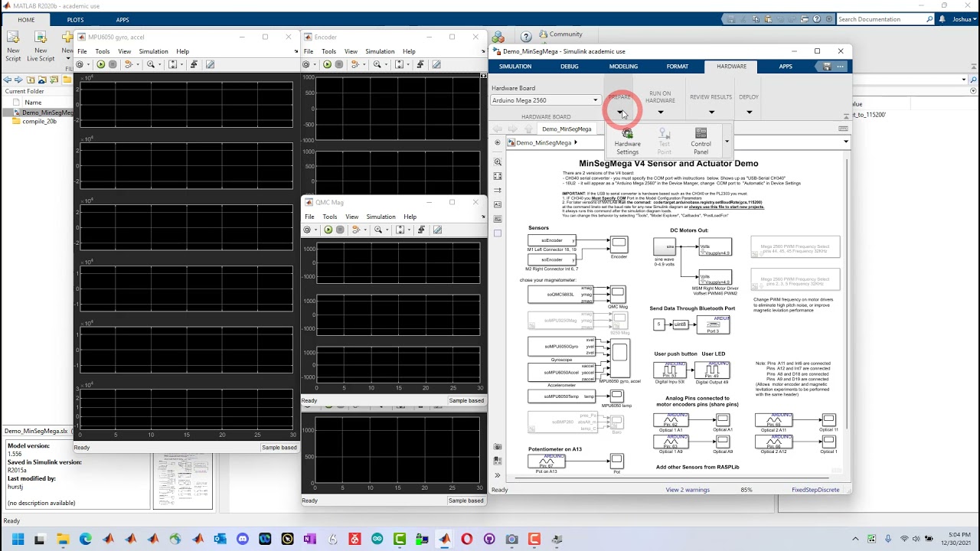The height and width of the screenshot is (551, 980).
Task: Expand the Deploy section dropdown
Action: pos(749,112)
